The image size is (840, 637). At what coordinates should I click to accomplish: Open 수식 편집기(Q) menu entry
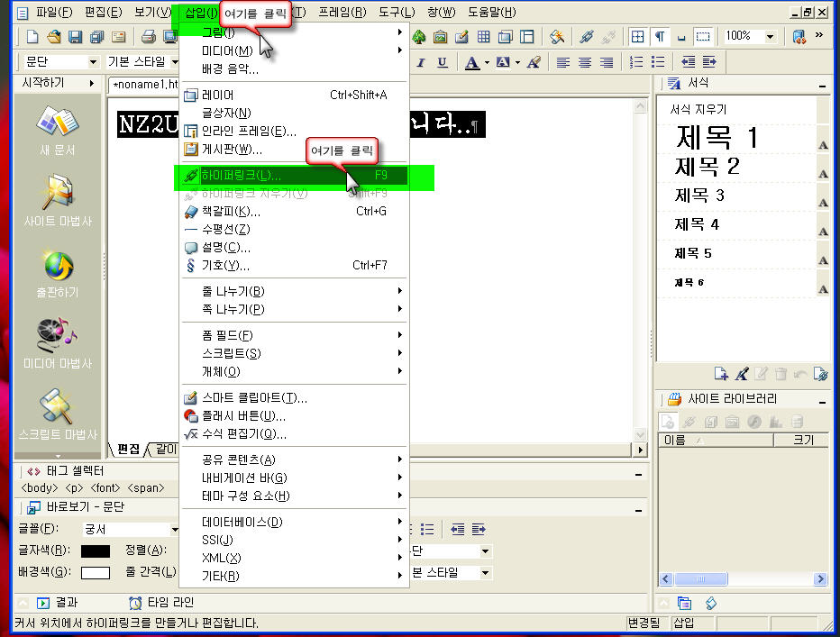point(295,434)
